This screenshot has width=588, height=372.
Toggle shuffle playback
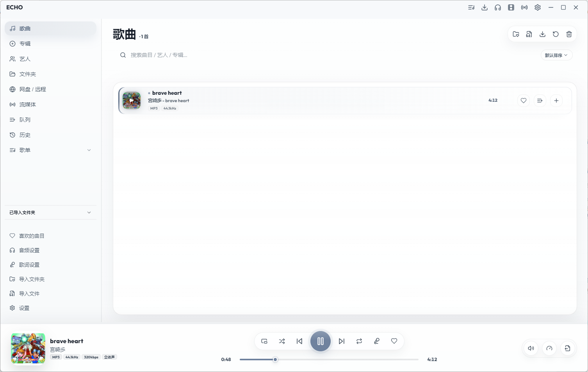pyautogui.click(x=282, y=341)
